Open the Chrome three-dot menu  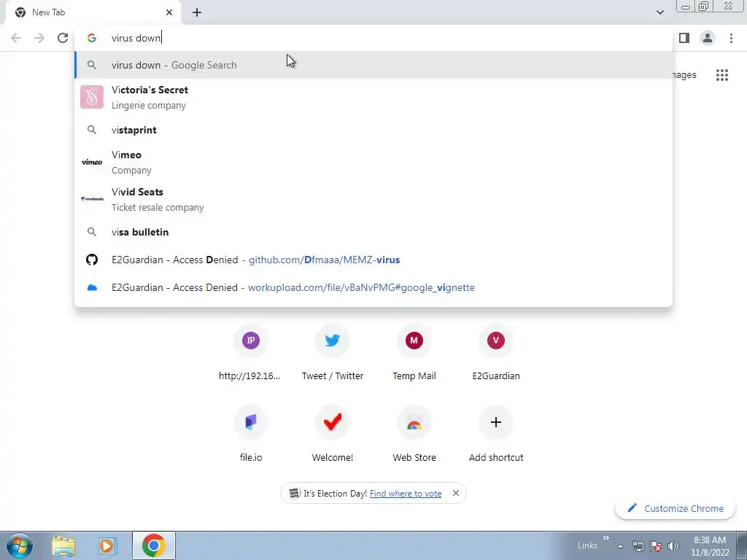click(x=731, y=38)
